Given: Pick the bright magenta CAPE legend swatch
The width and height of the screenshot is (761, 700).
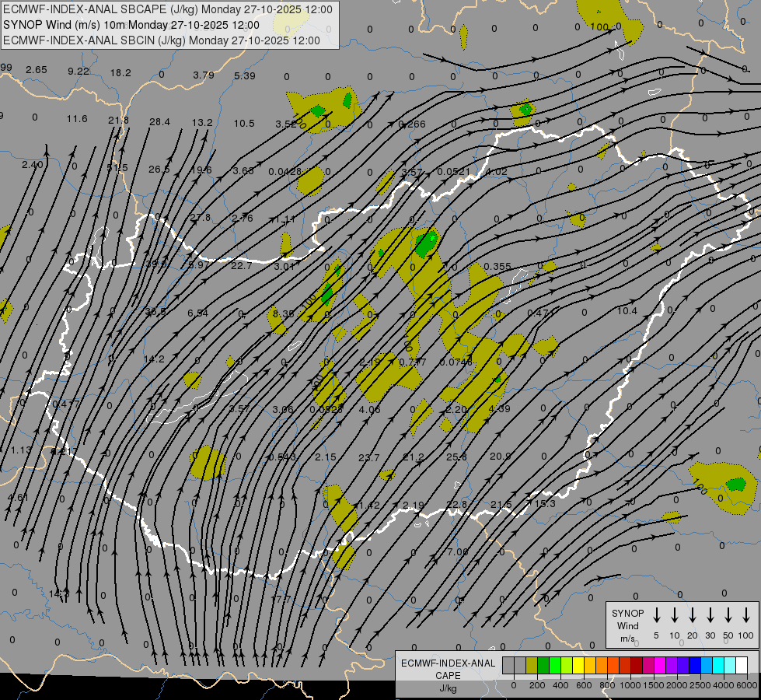Looking at the screenshot, I should click(660, 665).
